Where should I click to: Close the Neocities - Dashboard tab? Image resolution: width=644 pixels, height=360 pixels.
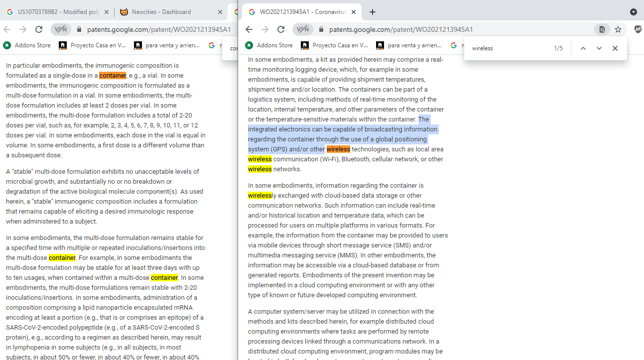[220, 12]
